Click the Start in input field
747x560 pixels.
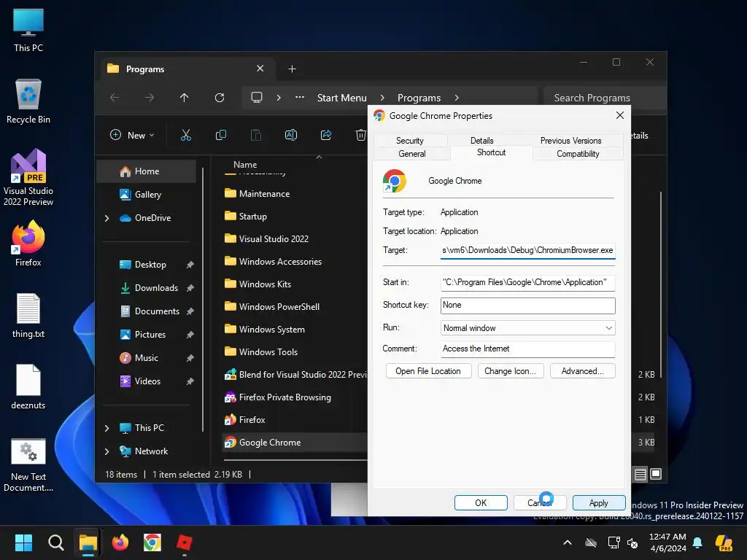pos(528,282)
